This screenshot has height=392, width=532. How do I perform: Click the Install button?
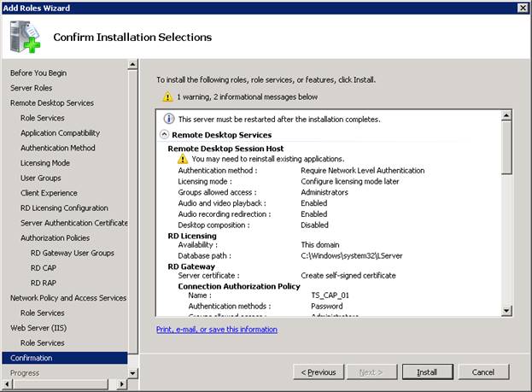[427, 372]
